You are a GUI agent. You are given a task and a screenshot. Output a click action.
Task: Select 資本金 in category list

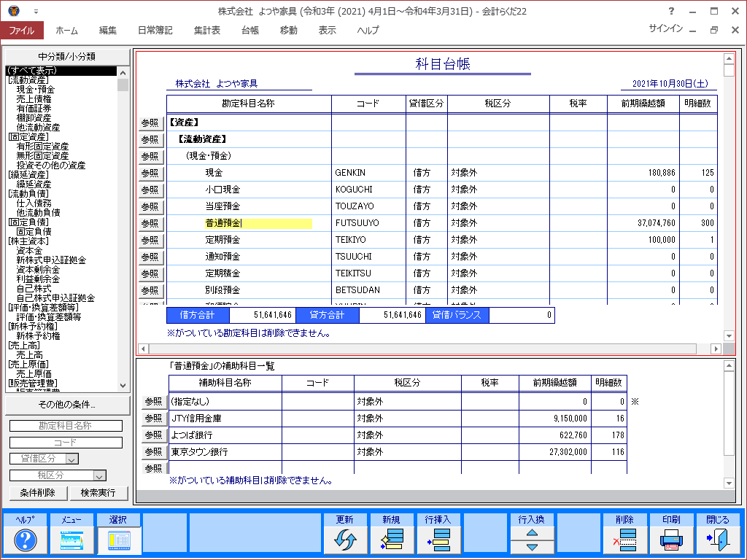tap(29, 251)
